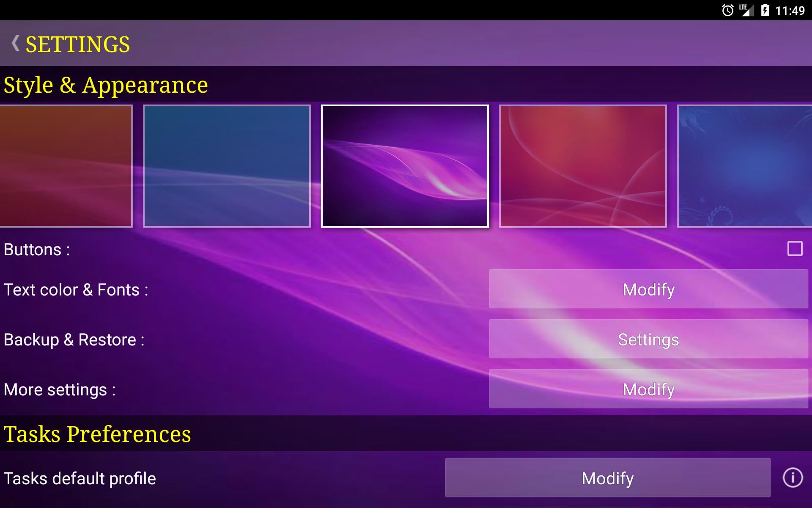
Task: Click Modify for More settings
Action: click(648, 389)
